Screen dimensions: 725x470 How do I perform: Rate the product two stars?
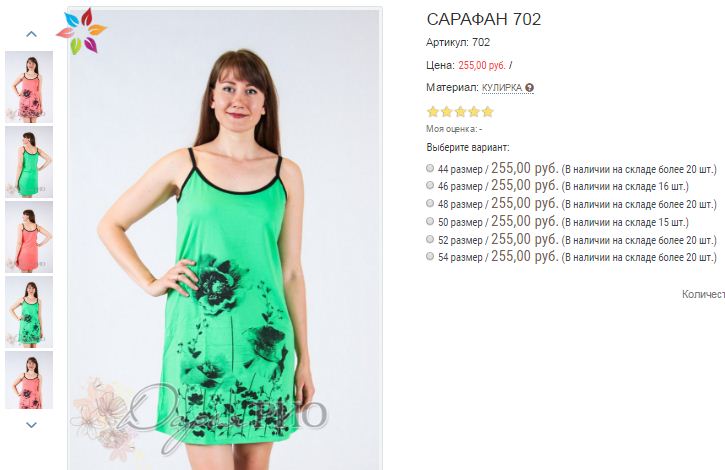(x=447, y=112)
